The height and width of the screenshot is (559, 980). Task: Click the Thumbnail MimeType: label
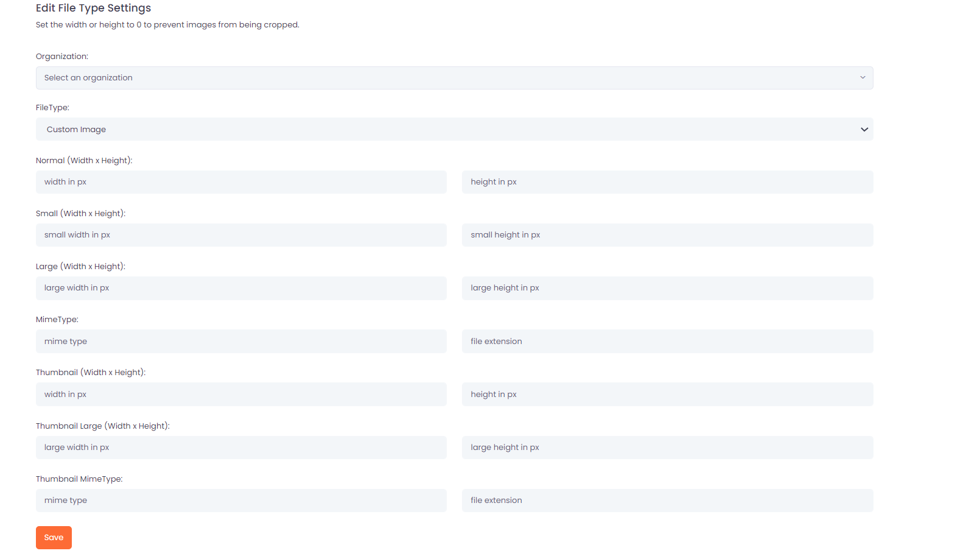79,479
